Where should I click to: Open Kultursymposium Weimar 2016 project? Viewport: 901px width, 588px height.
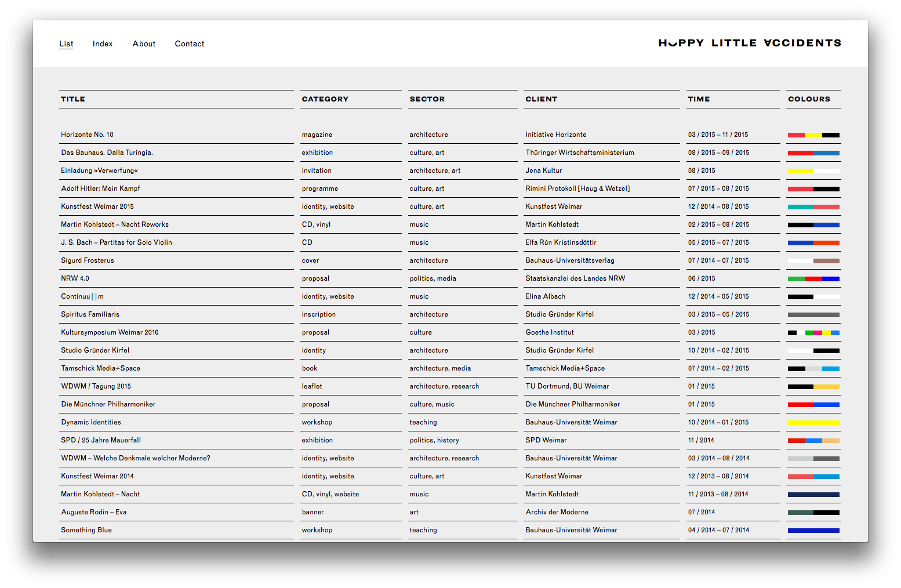pyautogui.click(x=110, y=332)
